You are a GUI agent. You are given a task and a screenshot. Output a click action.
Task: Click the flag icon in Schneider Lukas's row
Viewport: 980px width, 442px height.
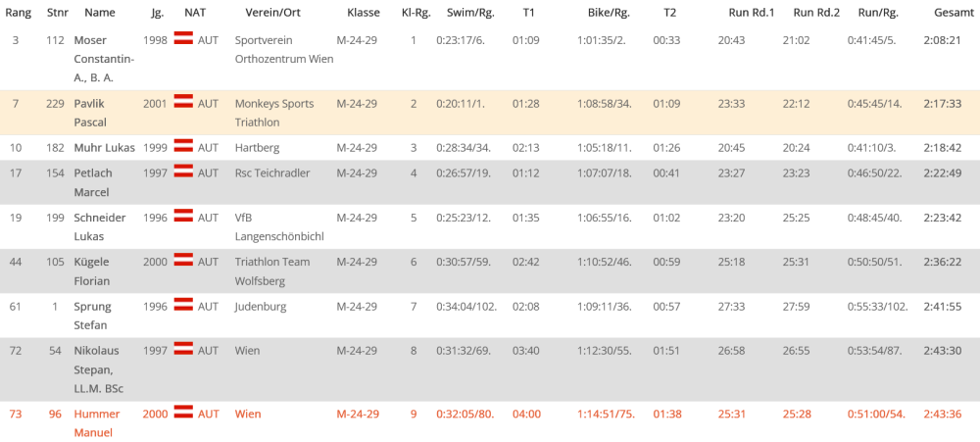pyautogui.click(x=183, y=215)
